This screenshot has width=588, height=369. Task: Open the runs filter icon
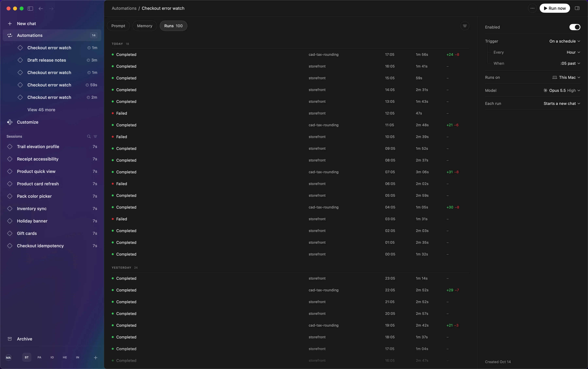pyautogui.click(x=465, y=26)
